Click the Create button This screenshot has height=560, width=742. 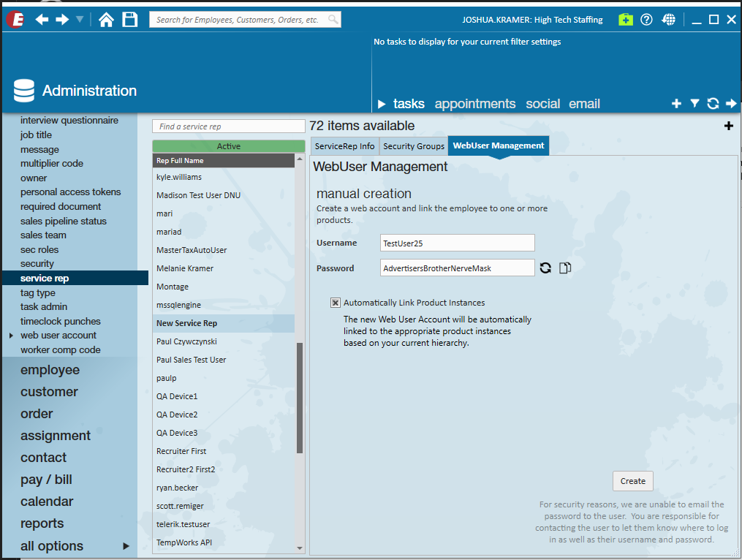632,481
